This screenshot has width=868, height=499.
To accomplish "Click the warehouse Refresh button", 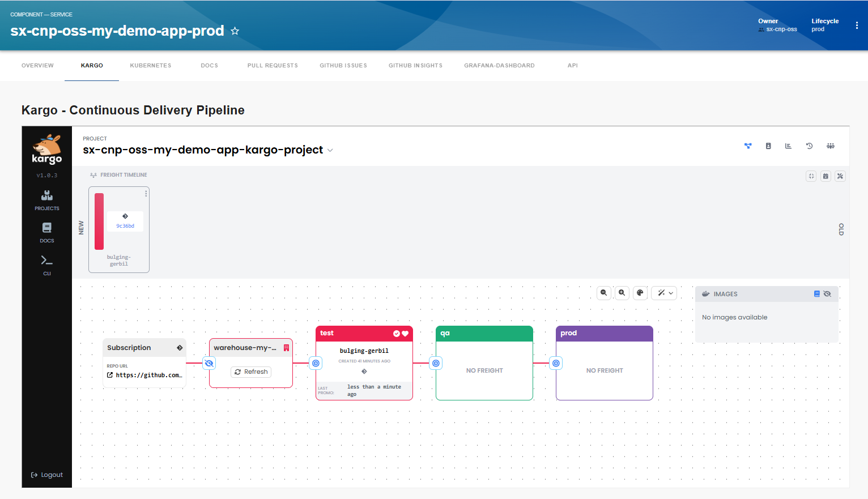I will click(x=251, y=372).
